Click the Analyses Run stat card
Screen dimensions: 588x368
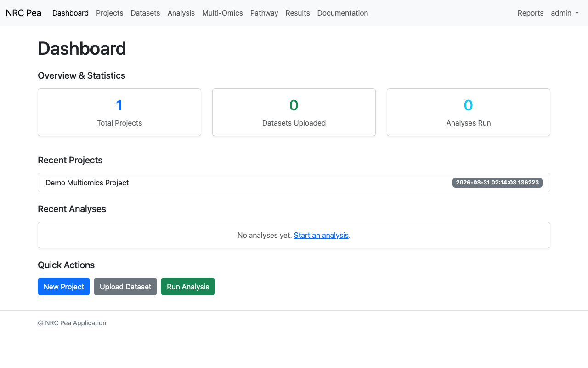tap(469, 112)
